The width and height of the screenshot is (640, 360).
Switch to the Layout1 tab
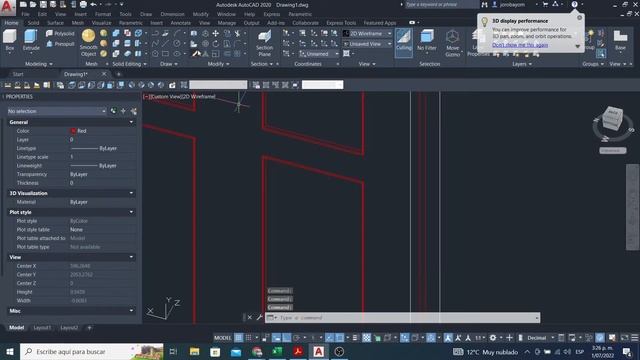tap(42, 328)
